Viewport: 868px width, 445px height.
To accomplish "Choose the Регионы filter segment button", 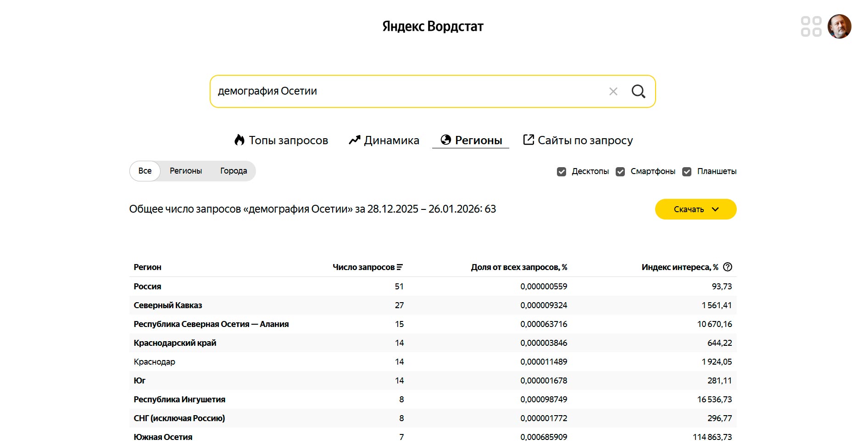I will coord(186,171).
